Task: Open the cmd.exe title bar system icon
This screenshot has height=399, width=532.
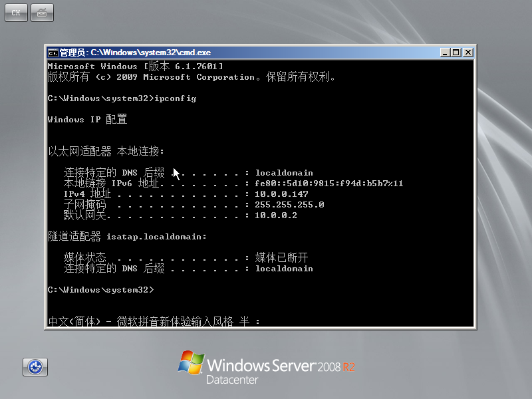Action: coord(53,53)
